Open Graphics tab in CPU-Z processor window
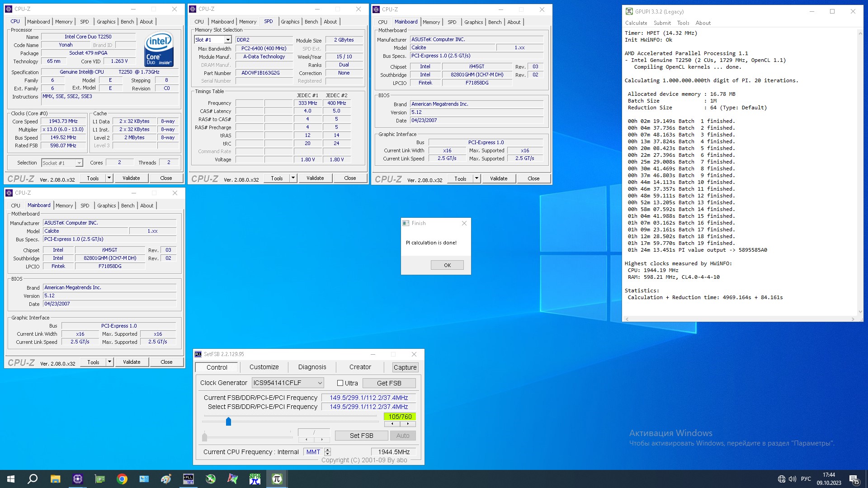The height and width of the screenshot is (488, 868). click(106, 22)
